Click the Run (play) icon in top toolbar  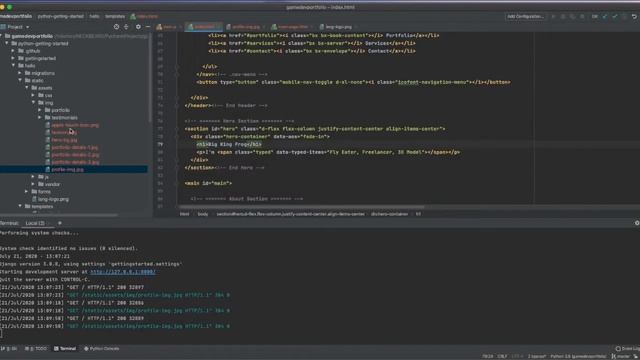pos(553,17)
